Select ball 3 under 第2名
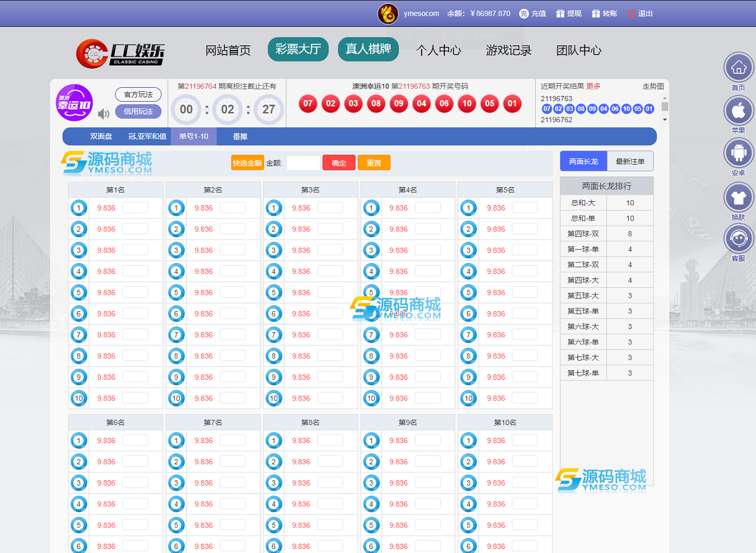Screen dimensions: 756x553 click(176, 250)
